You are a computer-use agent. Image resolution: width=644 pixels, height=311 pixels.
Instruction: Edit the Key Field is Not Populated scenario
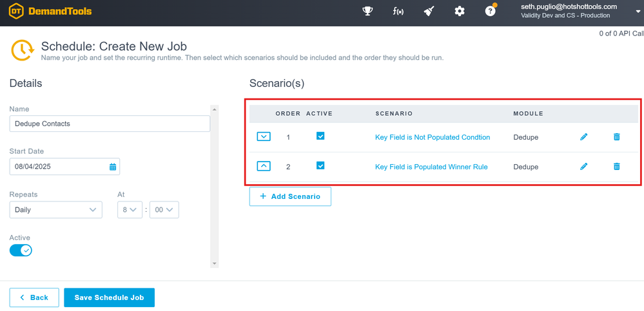click(584, 137)
